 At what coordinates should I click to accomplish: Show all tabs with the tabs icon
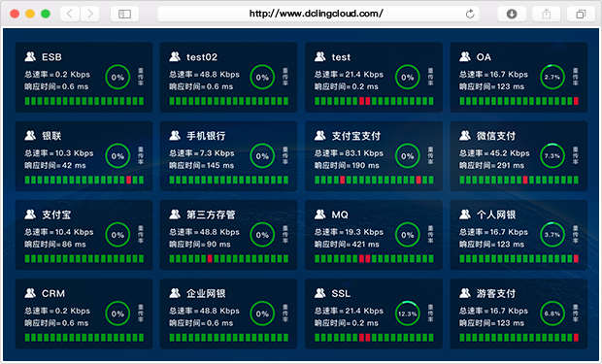tap(581, 15)
